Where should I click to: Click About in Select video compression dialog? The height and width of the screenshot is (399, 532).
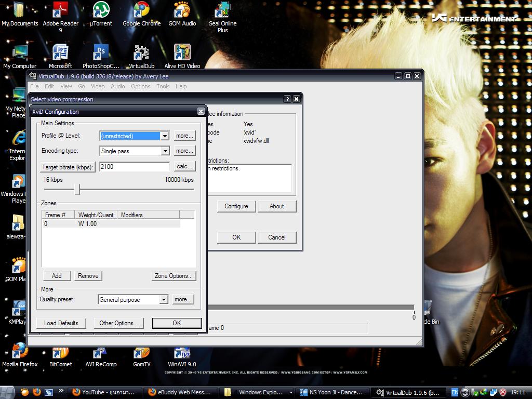point(276,206)
